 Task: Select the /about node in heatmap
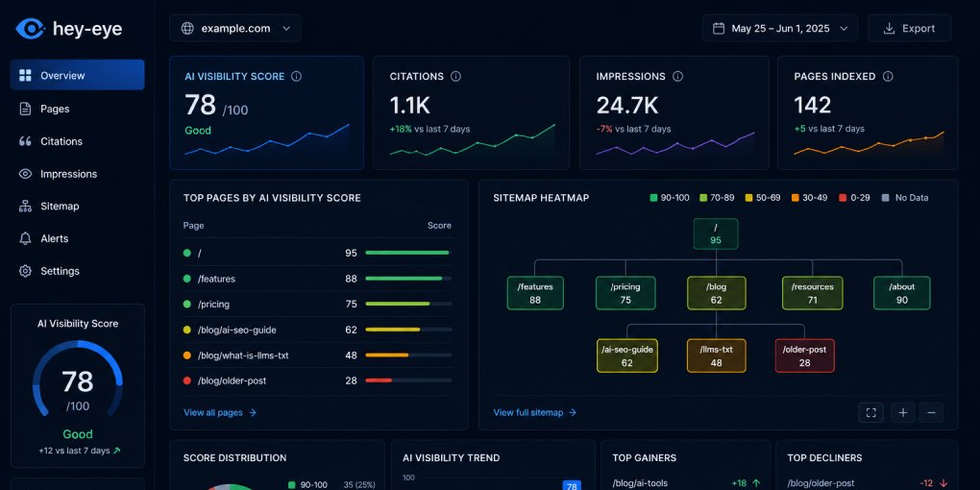pos(902,293)
